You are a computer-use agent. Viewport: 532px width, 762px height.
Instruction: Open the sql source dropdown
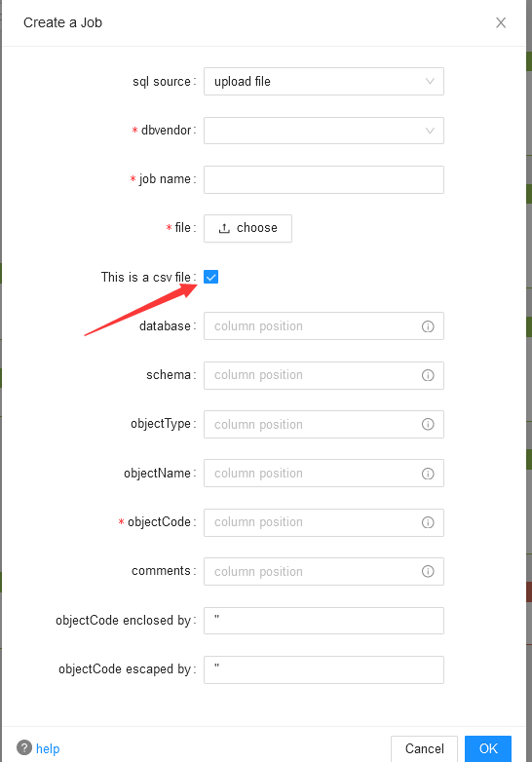point(323,81)
